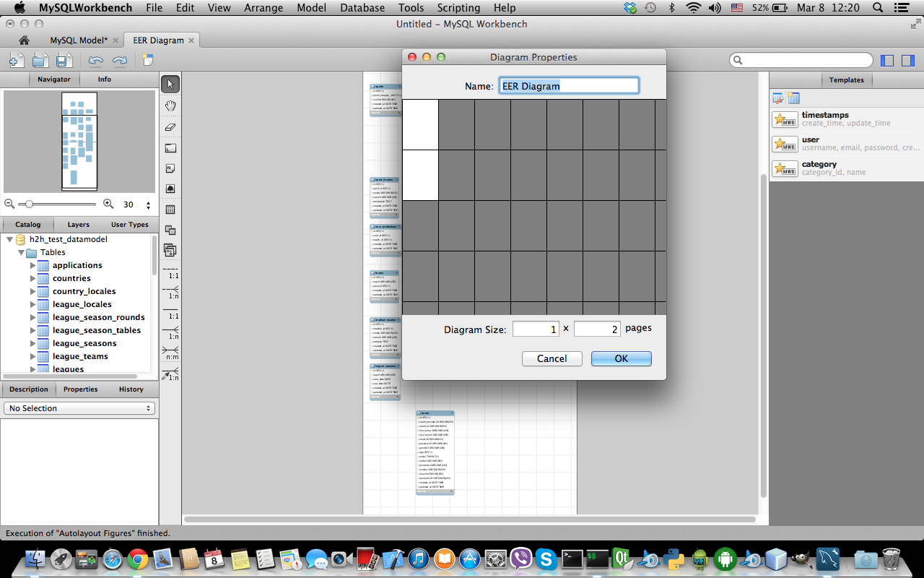The height and width of the screenshot is (578, 924).
Task: Open the History tab
Action: click(x=131, y=389)
